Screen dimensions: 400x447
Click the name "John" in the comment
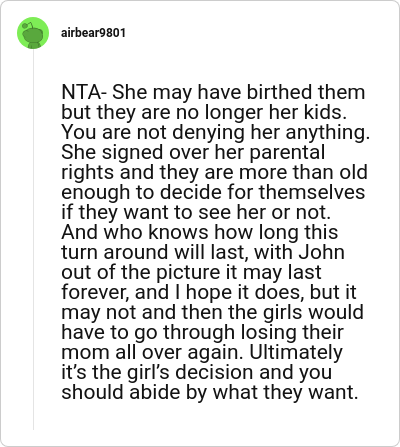pos(321,252)
